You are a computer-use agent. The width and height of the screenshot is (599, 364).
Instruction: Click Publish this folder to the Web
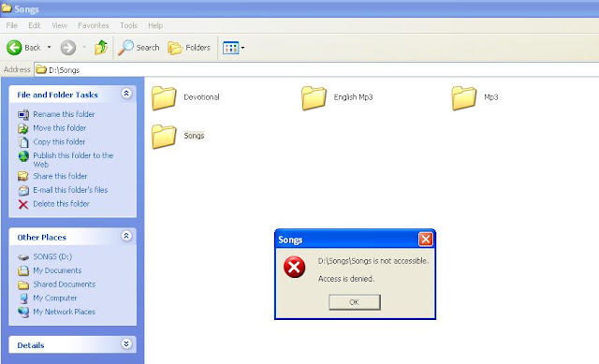pos(73,160)
